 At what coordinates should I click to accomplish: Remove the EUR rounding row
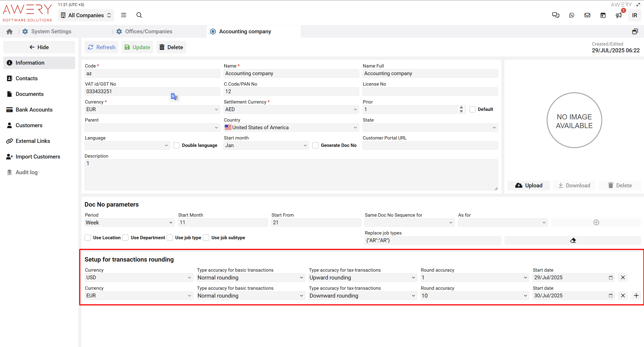623,296
